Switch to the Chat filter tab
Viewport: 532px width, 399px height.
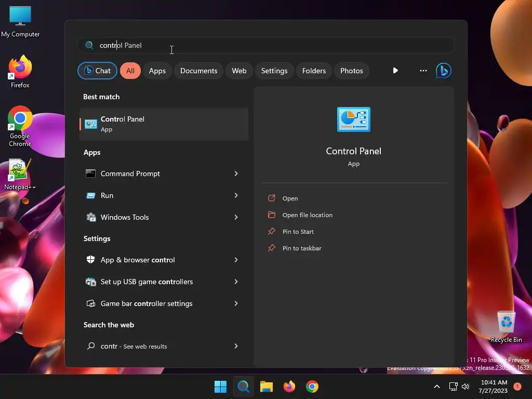tap(97, 71)
